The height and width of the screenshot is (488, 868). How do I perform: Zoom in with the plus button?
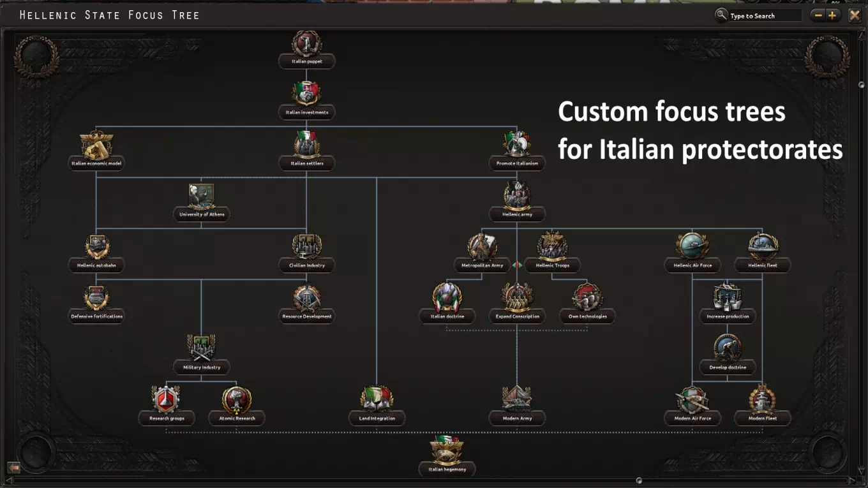click(832, 15)
